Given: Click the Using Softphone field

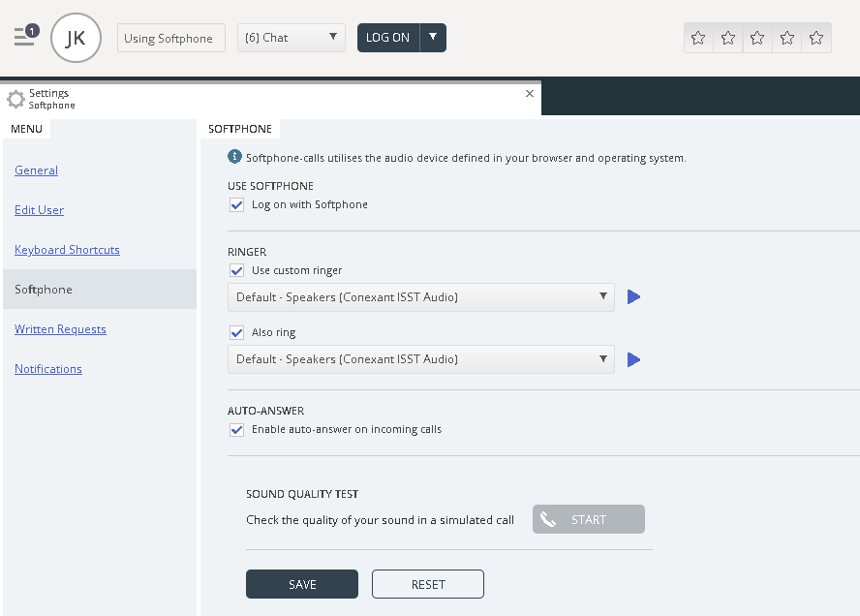Looking at the screenshot, I should point(171,38).
